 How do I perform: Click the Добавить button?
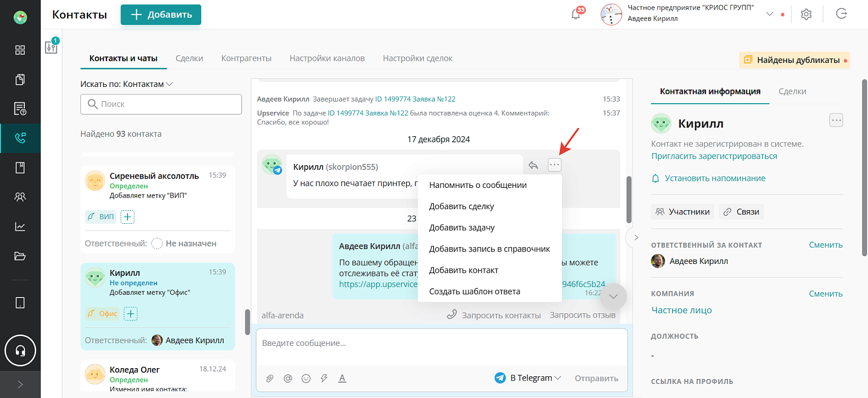pos(161,15)
